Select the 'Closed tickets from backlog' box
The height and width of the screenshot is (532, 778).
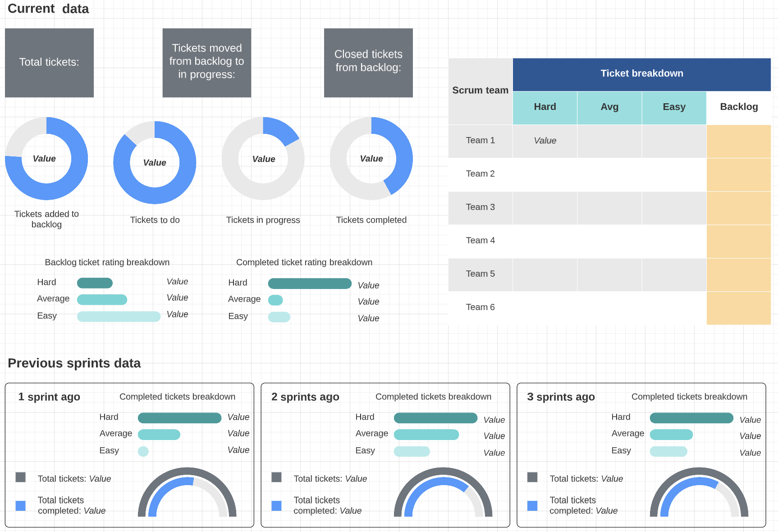[368, 63]
